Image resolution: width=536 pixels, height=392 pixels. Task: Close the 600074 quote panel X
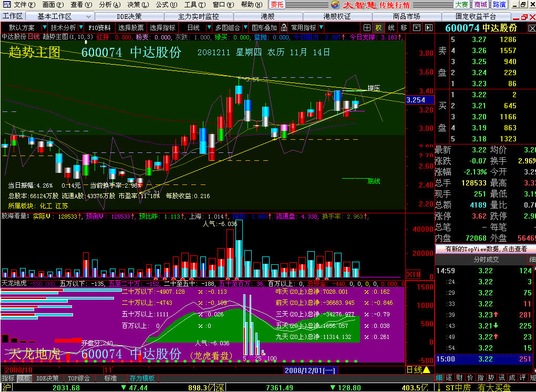coord(532,28)
